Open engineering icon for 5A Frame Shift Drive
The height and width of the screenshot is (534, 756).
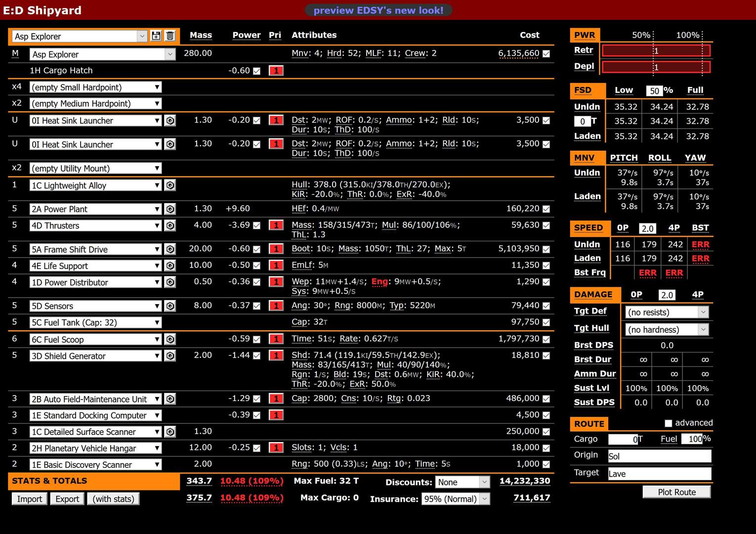click(x=170, y=249)
